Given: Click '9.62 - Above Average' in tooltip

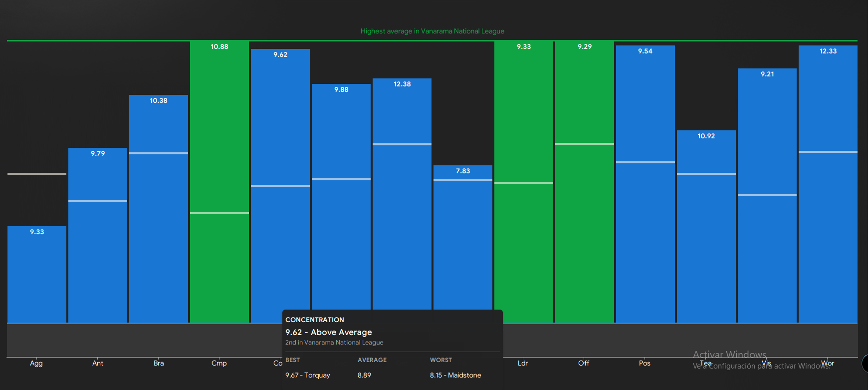Looking at the screenshot, I should click(x=329, y=332).
